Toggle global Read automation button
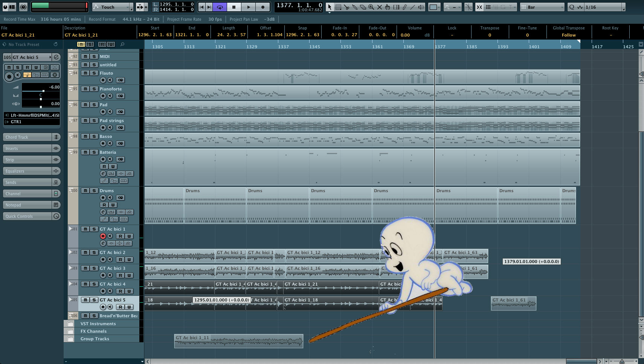Screen dimensions: 644x364 pyautogui.click(x=102, y=44)
